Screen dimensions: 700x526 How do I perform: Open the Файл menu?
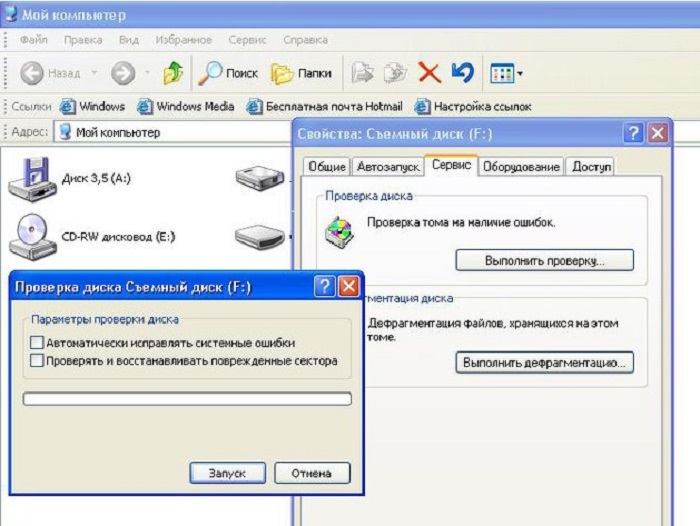(33, 40)
